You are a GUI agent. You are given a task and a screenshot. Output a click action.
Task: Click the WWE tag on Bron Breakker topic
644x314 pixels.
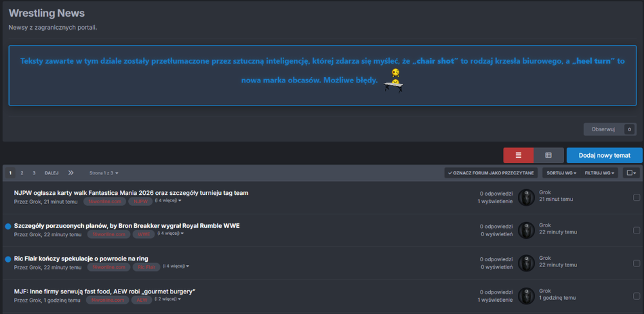144,234
